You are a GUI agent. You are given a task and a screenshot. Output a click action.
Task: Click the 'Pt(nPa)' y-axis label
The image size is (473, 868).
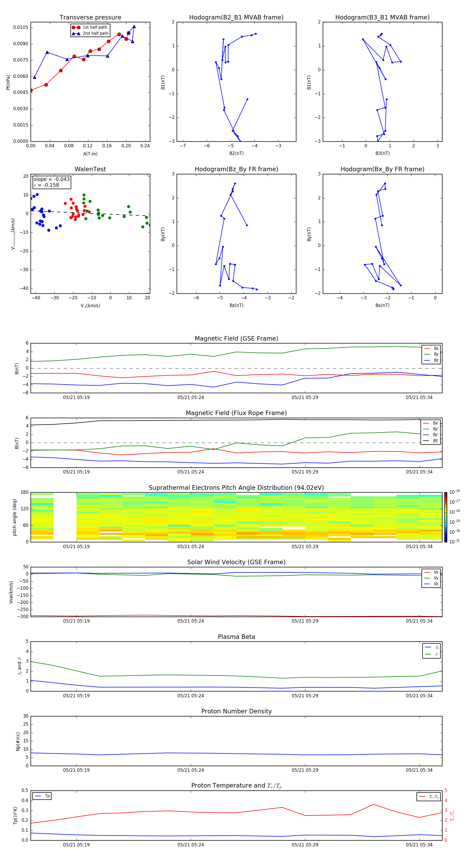[8, 82]
